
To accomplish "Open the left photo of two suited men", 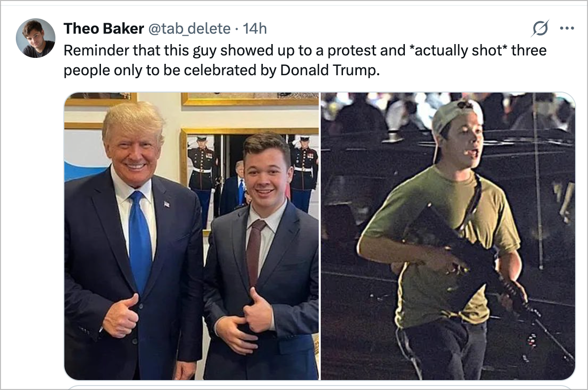I will 192,236.
